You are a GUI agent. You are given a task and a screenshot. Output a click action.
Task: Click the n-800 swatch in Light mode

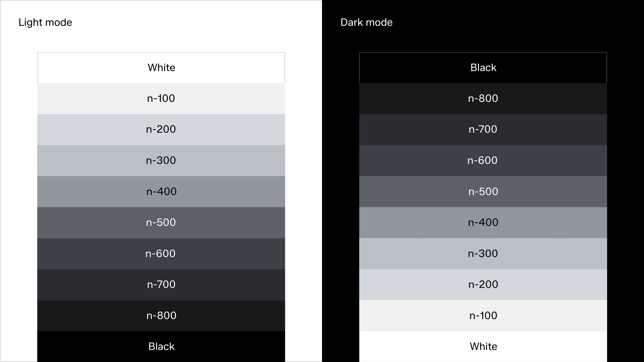[x=161, y=316]
